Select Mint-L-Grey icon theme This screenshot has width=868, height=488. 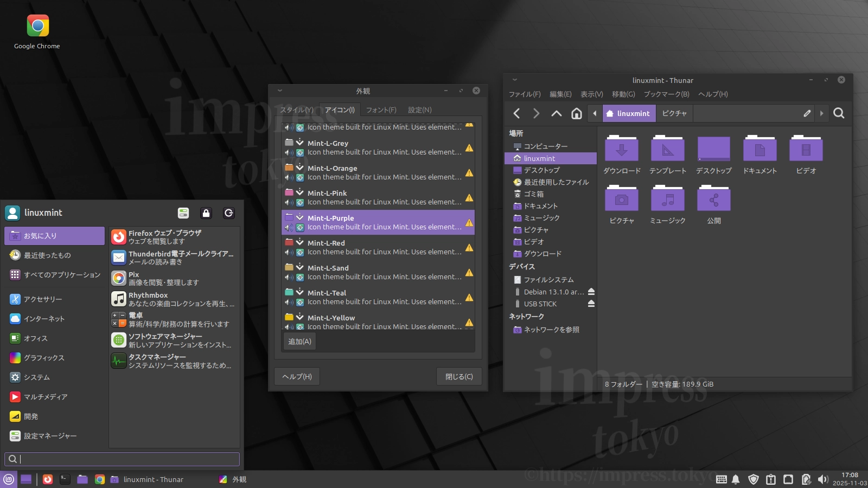pyautogui.click(x=378, y=147)
